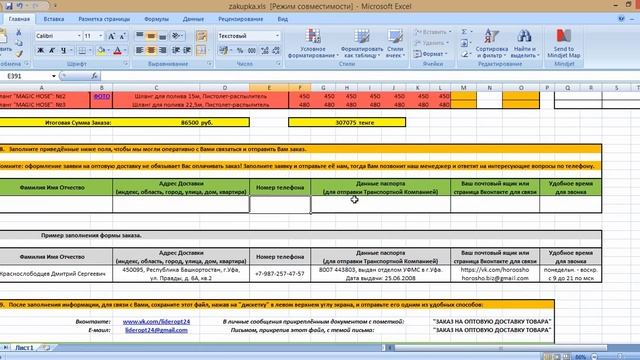Cut the selection with the scissors icon
Screen dimensions: 640x360
[18, 33]
